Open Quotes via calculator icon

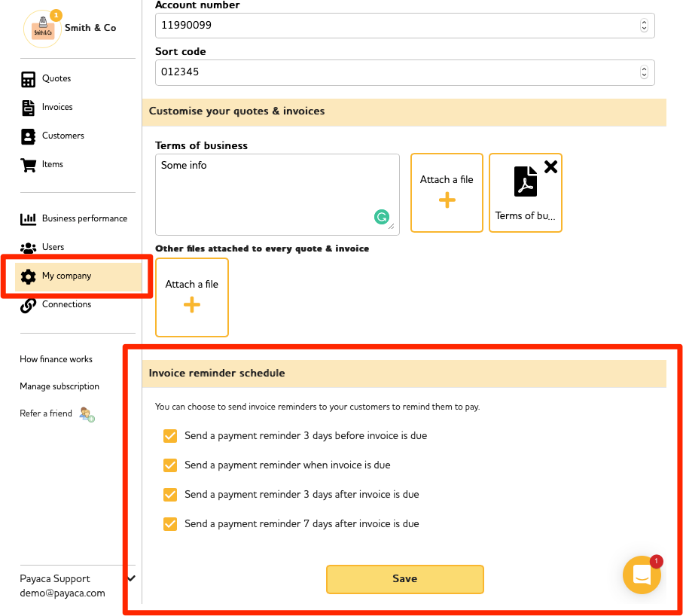point(29,79)
